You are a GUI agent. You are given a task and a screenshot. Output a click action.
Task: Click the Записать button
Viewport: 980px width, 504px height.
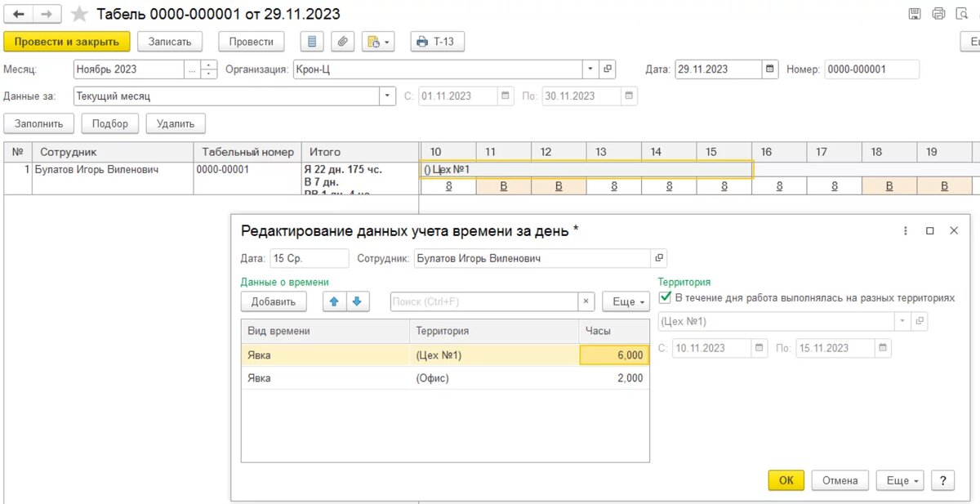[170, 42]
